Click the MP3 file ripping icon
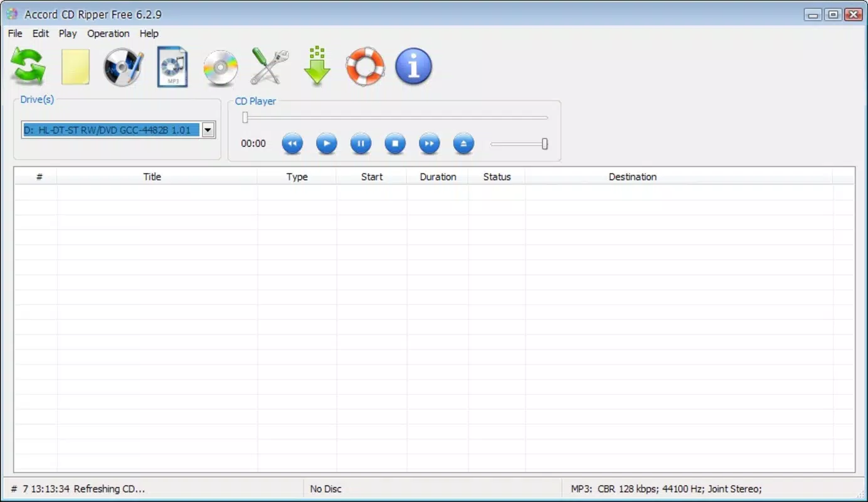868x502 pixels. point(172,67)
